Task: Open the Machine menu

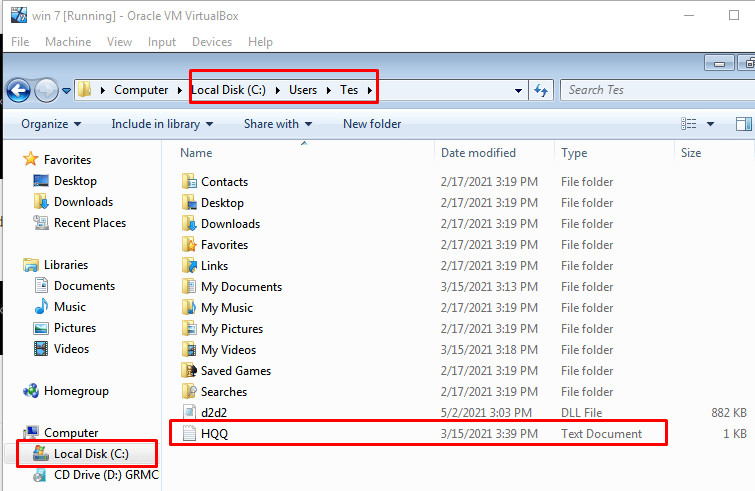Action: tap(68, 42)
